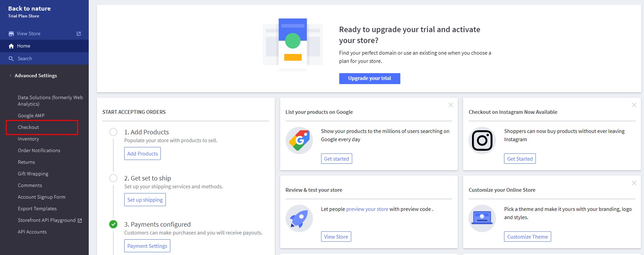Click the Add Products step circle
This screenshot has width=644, height=255.
[113, 132]
